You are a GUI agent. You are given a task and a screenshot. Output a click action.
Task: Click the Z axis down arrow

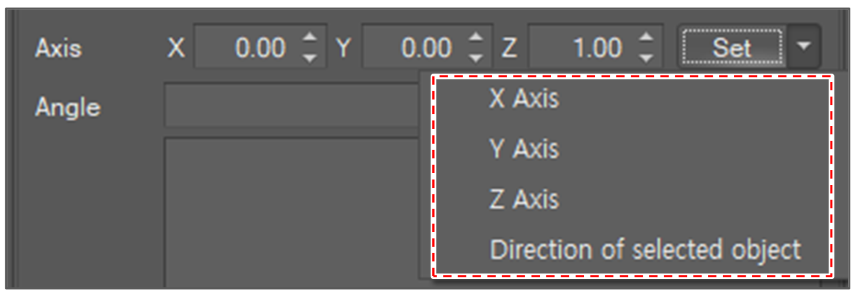point(646,58)
